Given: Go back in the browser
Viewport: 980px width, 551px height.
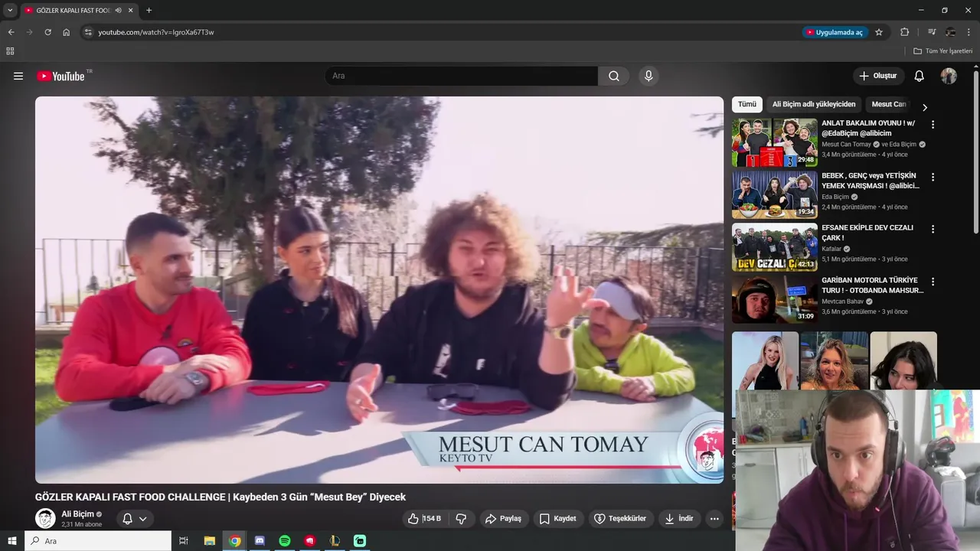Looking at the screenshot, I should (x=11, y=32).
